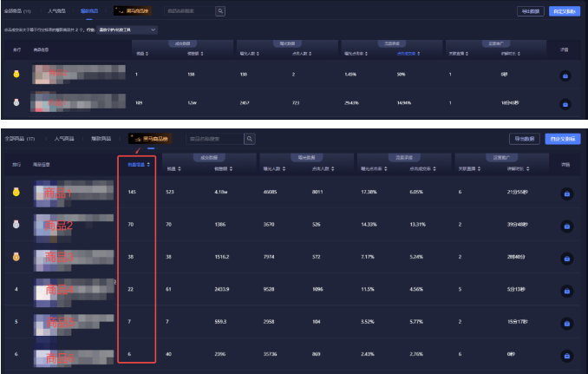Open details icon for rank 4 row
588x374 pixels.
[565, 290]
